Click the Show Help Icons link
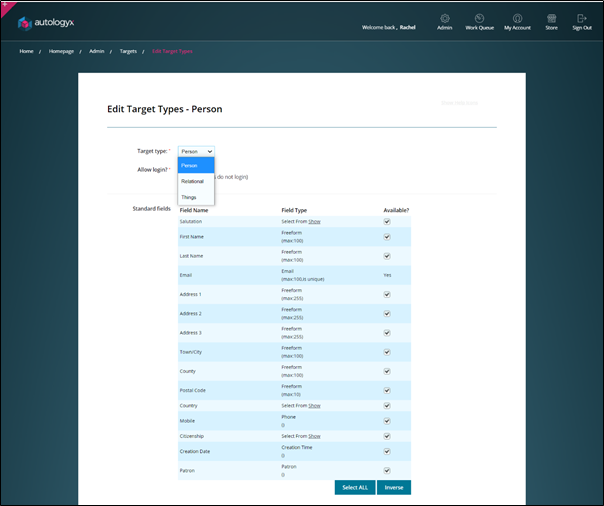The height and width of the screenshot is (506, 604). click(x=459, y=103)
